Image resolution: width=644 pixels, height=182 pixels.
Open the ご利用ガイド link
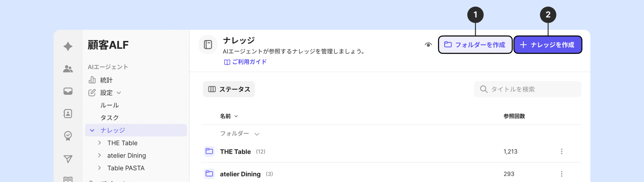[x=246, y=62]
